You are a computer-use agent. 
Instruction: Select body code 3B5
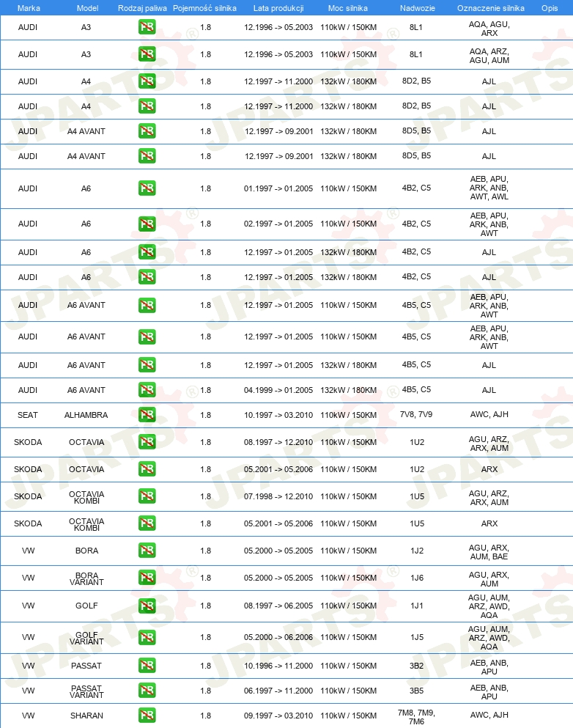416,691
